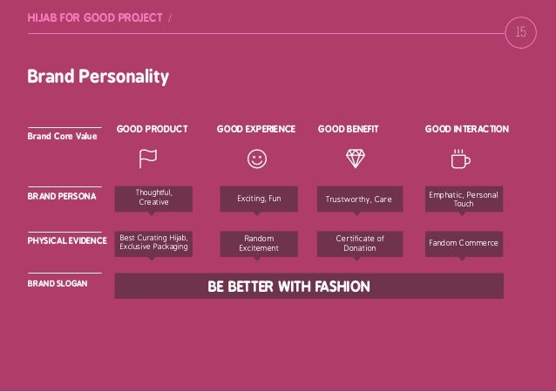The image size is (556, 392).
Task: Click the Brand Slogan row label
Action: [x=58, y=283]
